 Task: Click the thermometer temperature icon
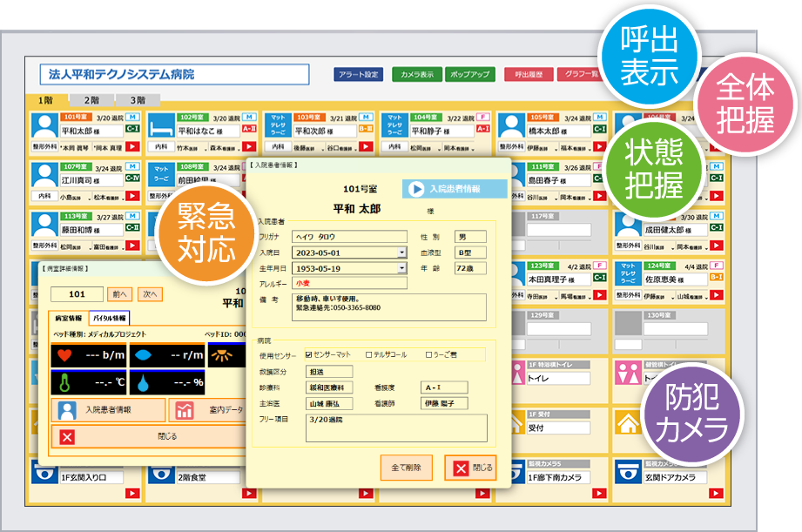(x=65, y=381)
